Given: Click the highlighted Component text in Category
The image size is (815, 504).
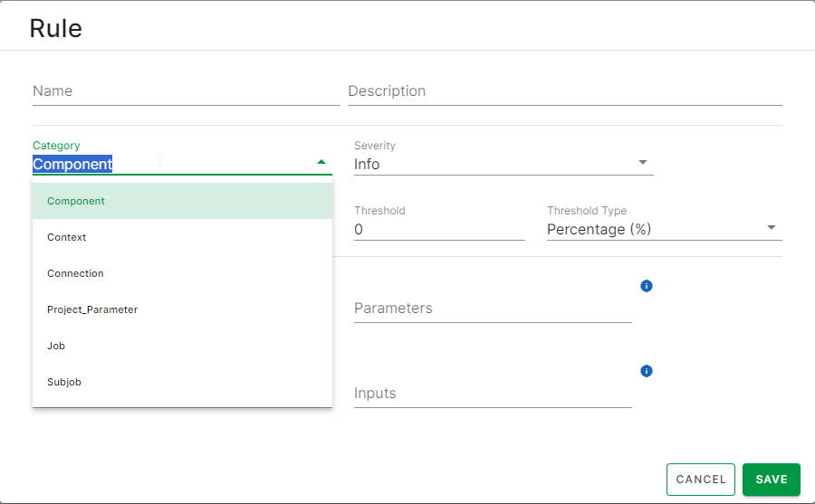Looking at the screenshot, I should [72, 165].
